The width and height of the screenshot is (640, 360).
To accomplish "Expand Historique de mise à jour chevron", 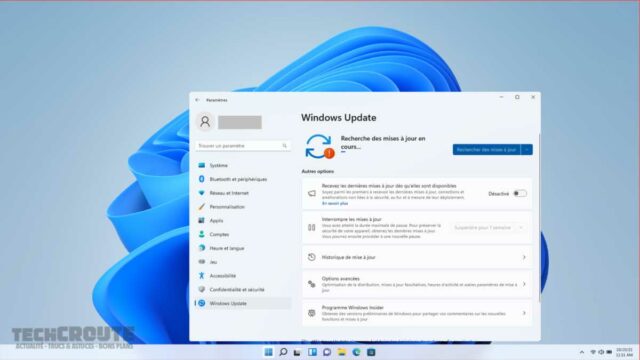I will [524, 257].
